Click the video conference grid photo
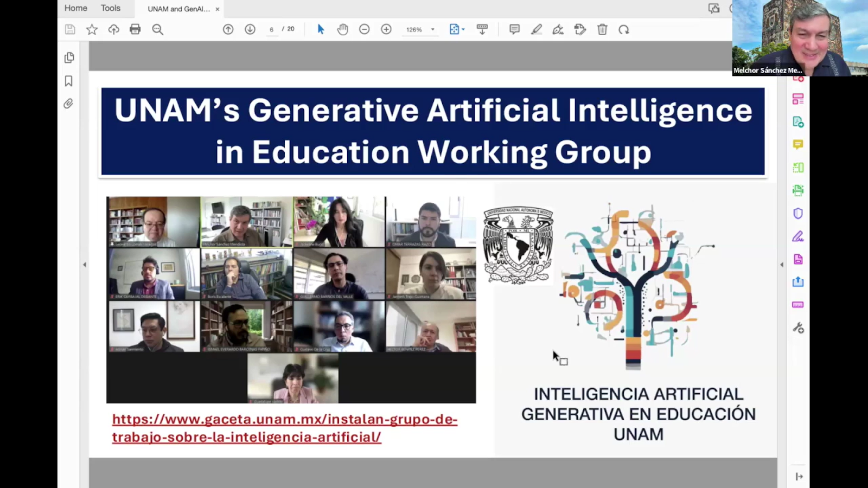This screenshot has height=488, width=868. click(x=291, y=300)
